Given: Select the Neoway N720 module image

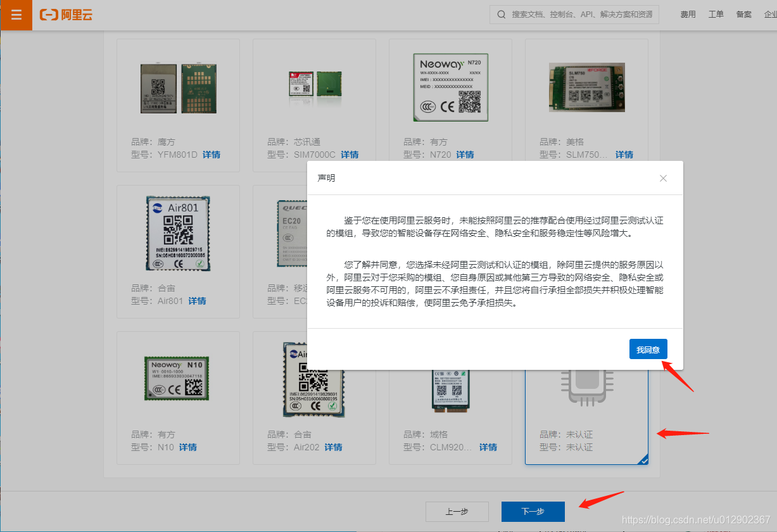Looking at the screenshot, I should (x=451, y=87).
